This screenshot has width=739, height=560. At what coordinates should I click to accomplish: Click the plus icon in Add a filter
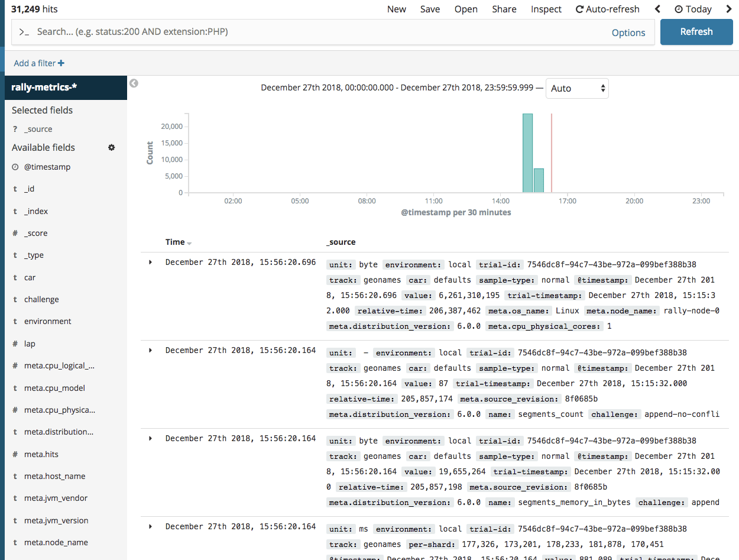pos(61,63)
